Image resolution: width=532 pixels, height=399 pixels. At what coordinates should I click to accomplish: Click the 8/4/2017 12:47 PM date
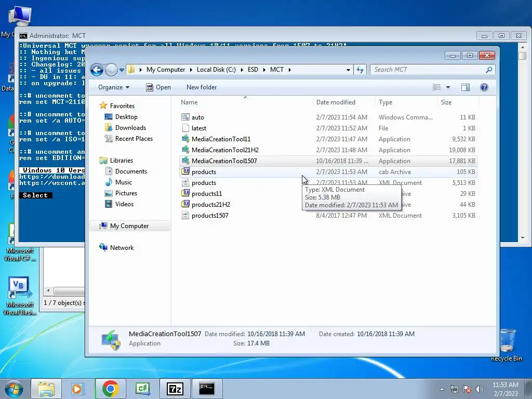[341, 216]
